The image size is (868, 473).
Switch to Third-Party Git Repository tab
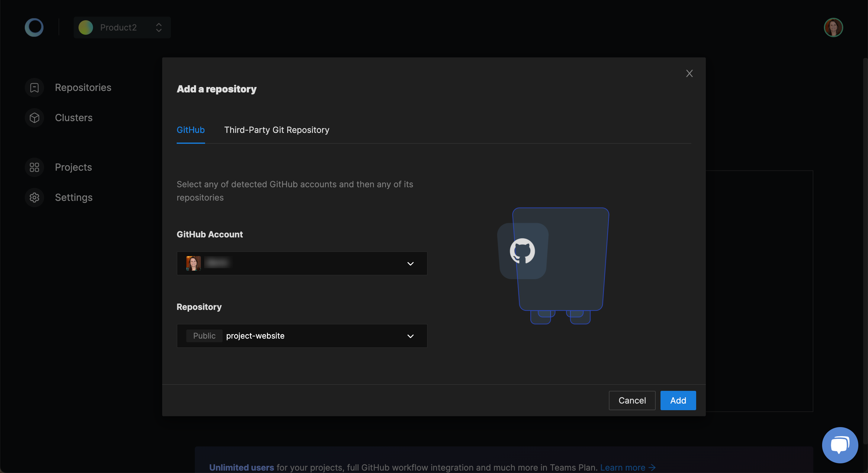[x=277, y=130]
